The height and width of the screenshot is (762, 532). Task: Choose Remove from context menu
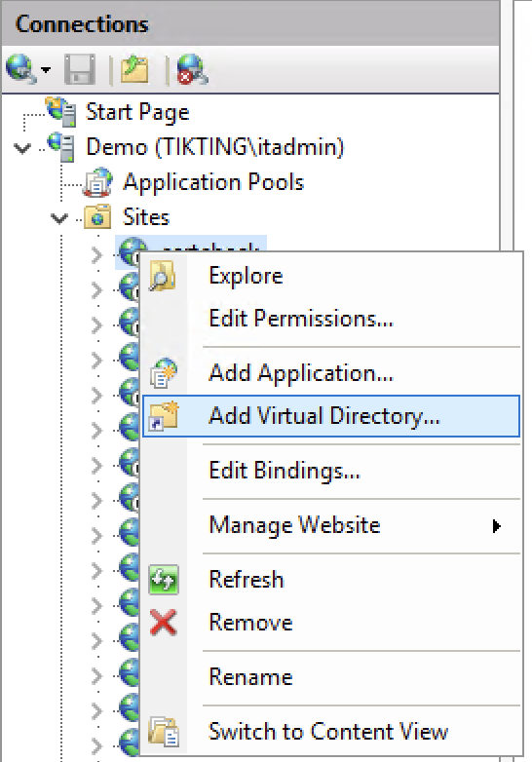coord(331,623)
